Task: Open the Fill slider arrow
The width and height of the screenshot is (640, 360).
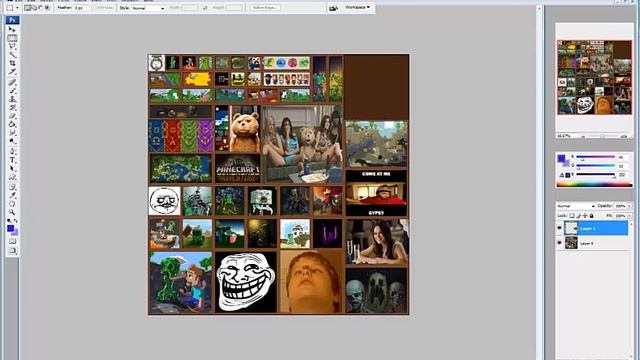Action: click(629, 216)
